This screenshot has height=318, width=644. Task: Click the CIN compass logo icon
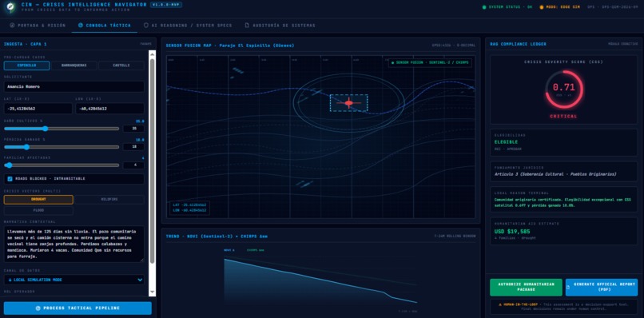click(x=10, y=6)
